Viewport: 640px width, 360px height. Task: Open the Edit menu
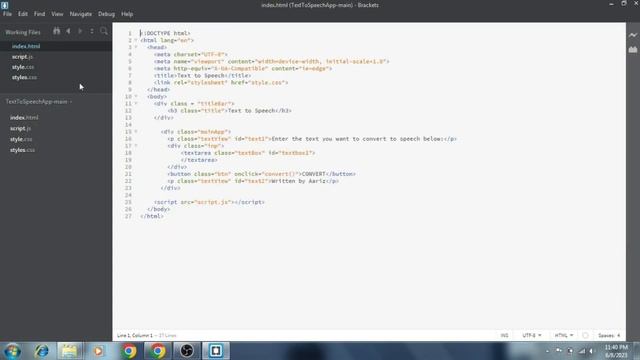click(x=23, y=14)
